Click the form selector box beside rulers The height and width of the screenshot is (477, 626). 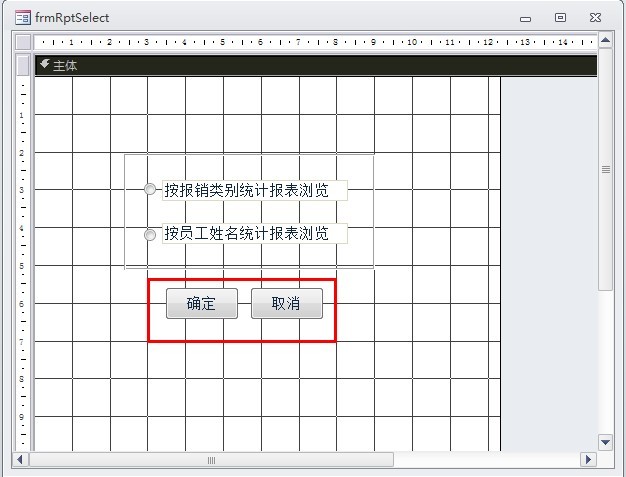[23, 42]
